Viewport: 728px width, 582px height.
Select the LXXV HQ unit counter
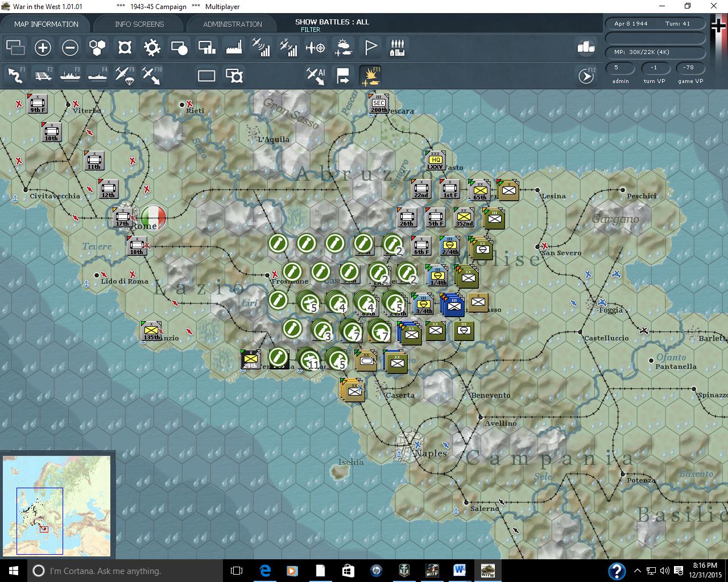[x=435, y=160]
